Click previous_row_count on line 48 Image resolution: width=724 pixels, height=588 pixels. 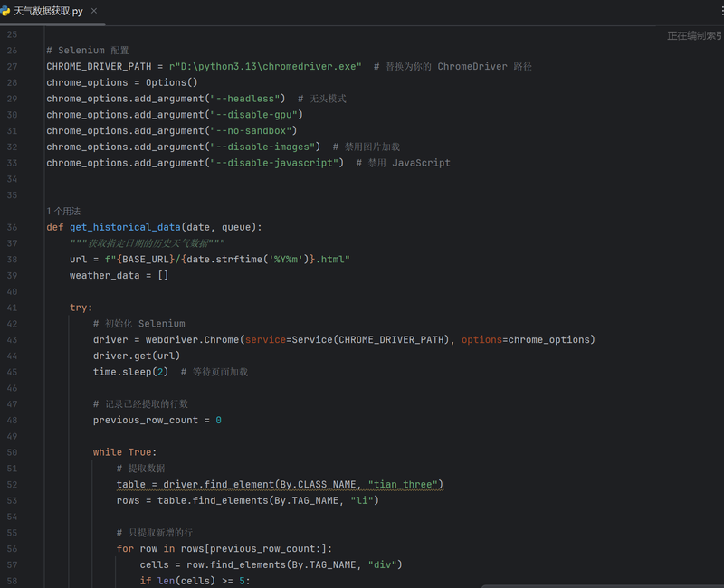click(x=146, y=420)
